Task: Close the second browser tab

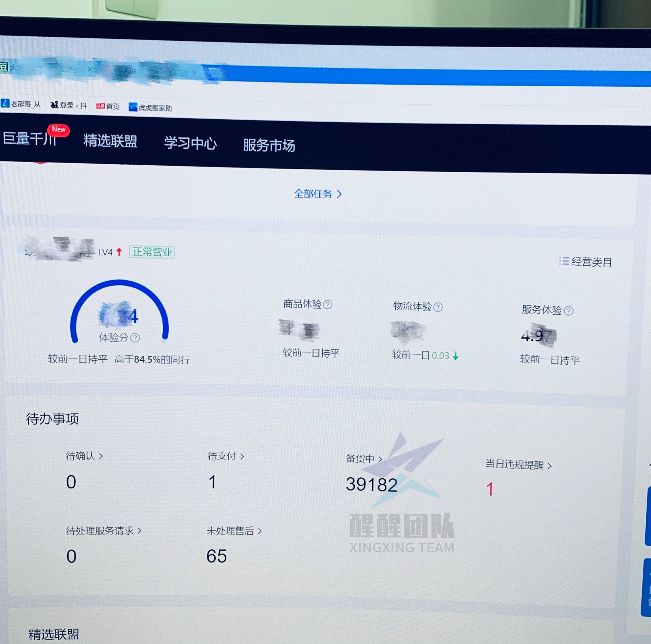Action: (x=194, y=73)
